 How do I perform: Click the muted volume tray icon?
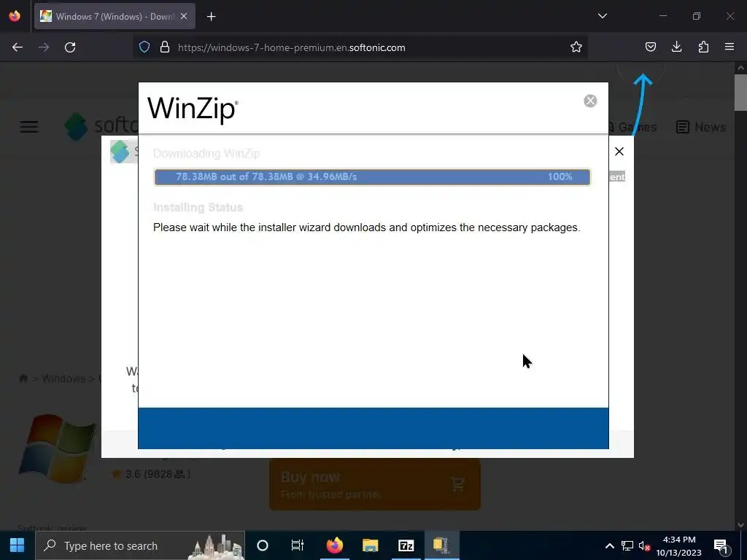click(x=644, y=545)
